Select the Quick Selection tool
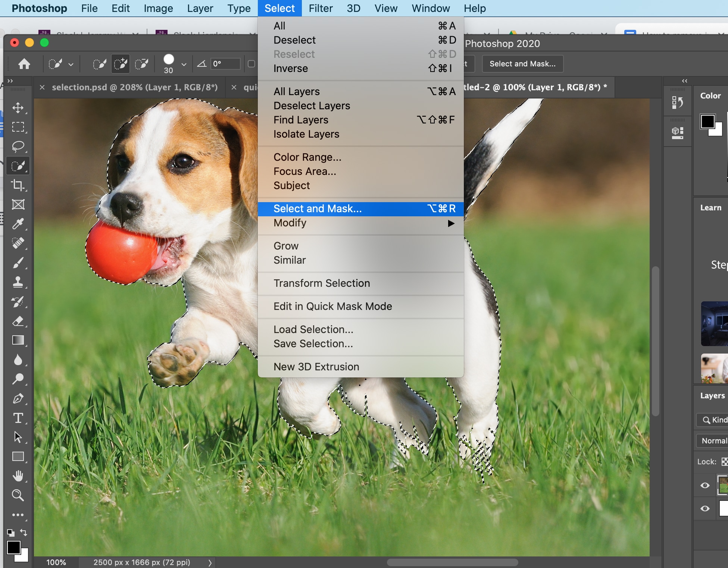The height and width of the screenshot is (568, 728). 17,165
